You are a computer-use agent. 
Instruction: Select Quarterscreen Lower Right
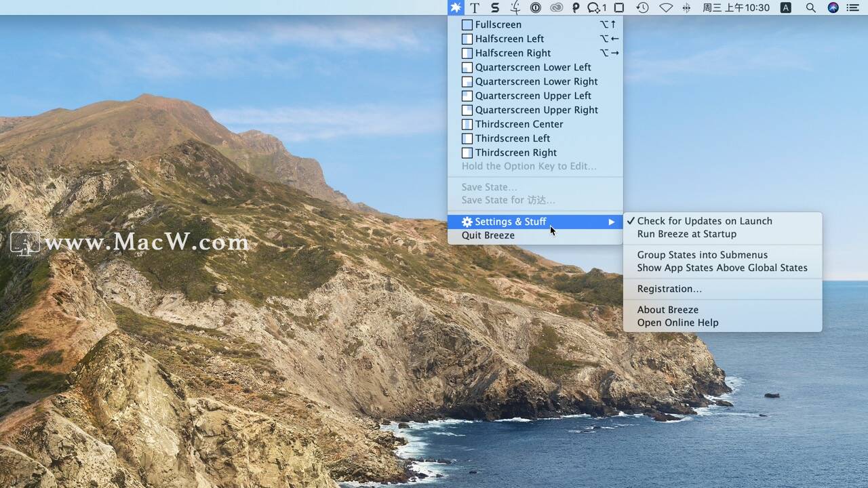point(535,81)
